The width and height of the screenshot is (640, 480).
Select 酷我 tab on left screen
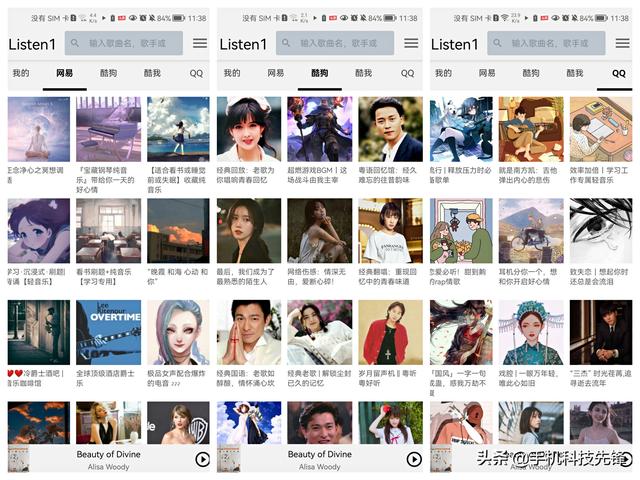point(152,73)
